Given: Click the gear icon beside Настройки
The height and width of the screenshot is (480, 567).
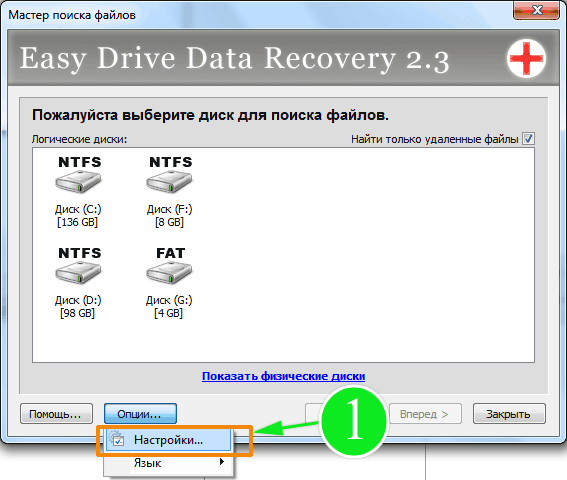Looking at the screenshot, I should [x=117, y=439].
